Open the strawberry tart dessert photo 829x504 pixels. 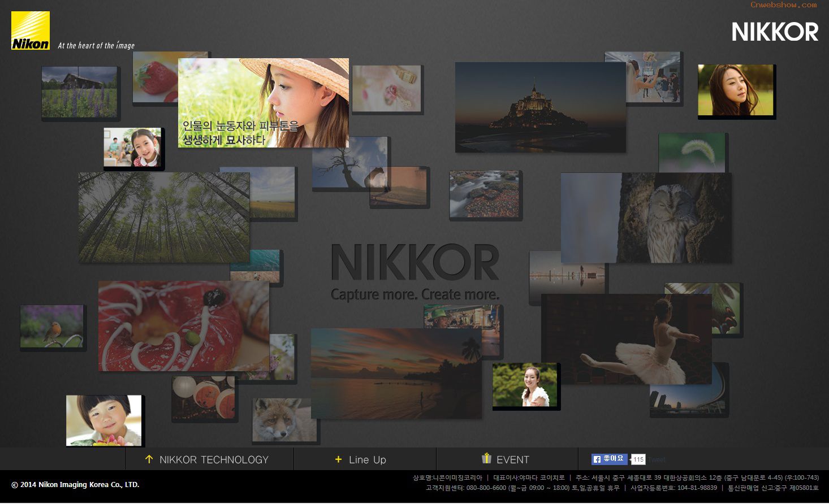point(184,326)
